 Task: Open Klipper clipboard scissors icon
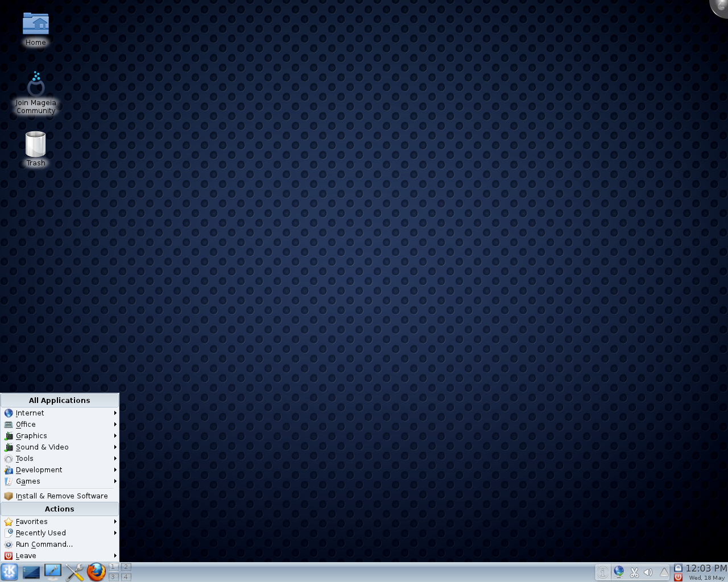coord(634,572)
